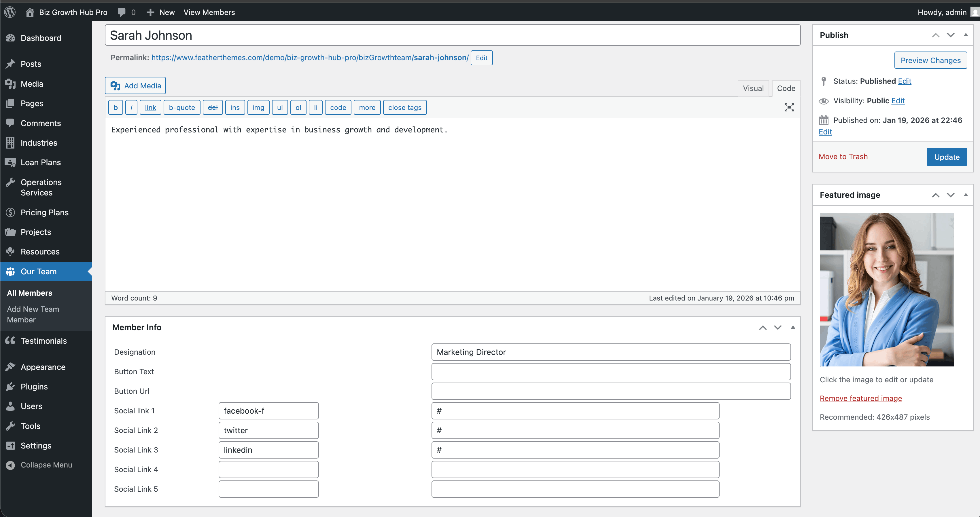Open the Plugins menu
This screenshot has width=980, height=517.
point(34,387)
